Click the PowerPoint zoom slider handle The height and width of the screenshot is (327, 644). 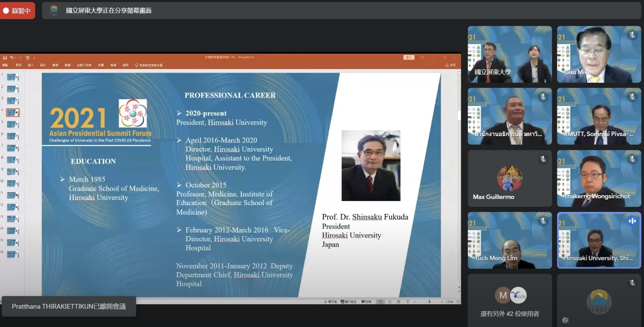(x=430, y=302)
